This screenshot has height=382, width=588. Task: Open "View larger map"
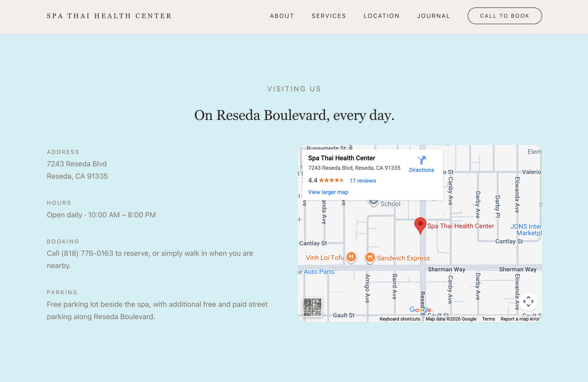pyautogui.click(x=328, y=192)
